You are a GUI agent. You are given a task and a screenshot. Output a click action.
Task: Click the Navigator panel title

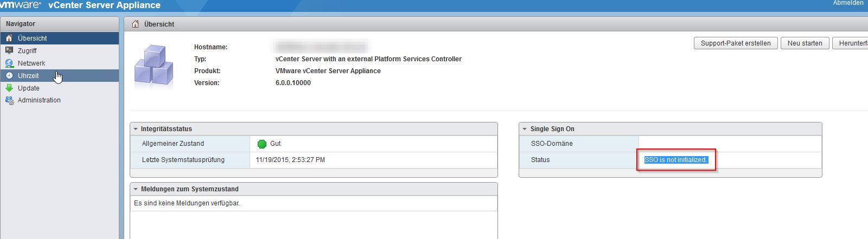[21, 24]
